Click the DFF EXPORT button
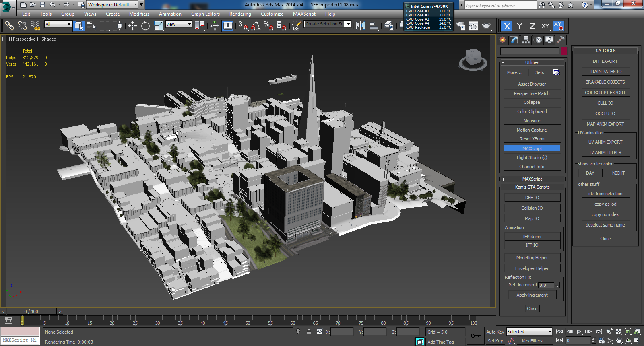The height and width of the screenshot is (346, 644). point(605,61)
